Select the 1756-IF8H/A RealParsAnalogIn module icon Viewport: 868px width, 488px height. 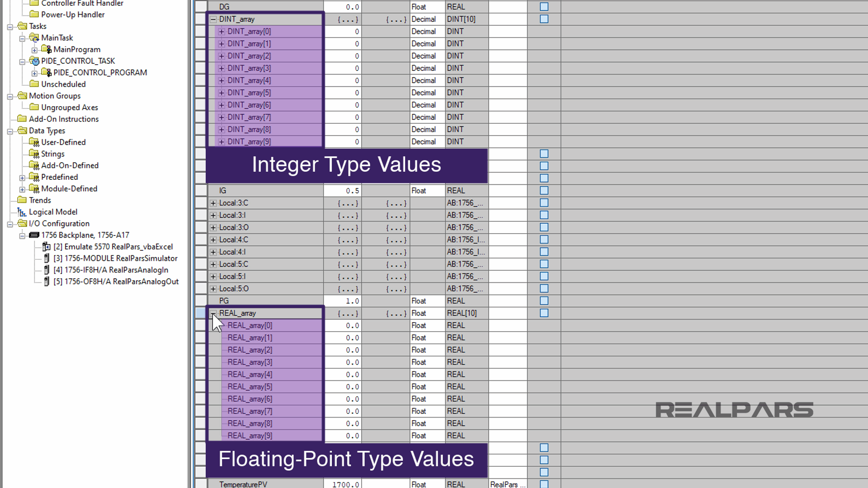(47, 270)
